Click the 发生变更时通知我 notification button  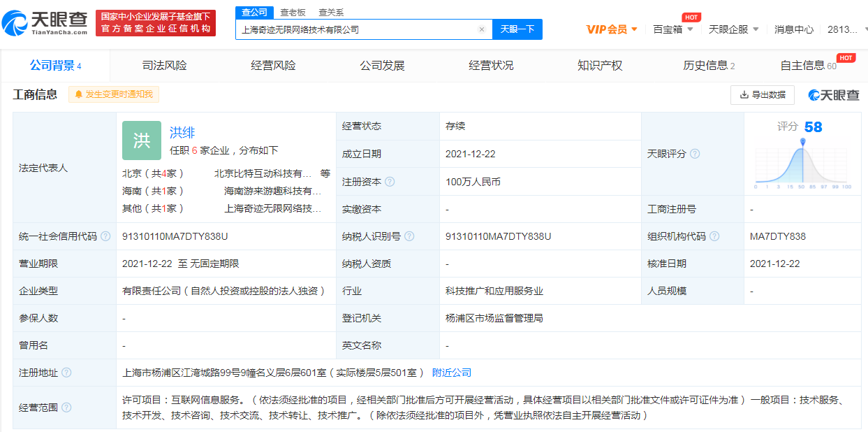coord(114,94)
